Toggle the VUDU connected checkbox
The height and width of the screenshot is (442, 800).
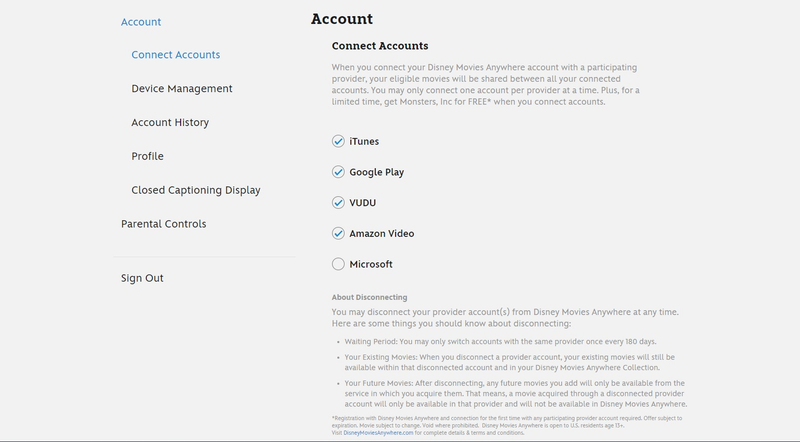click(338, 203)
